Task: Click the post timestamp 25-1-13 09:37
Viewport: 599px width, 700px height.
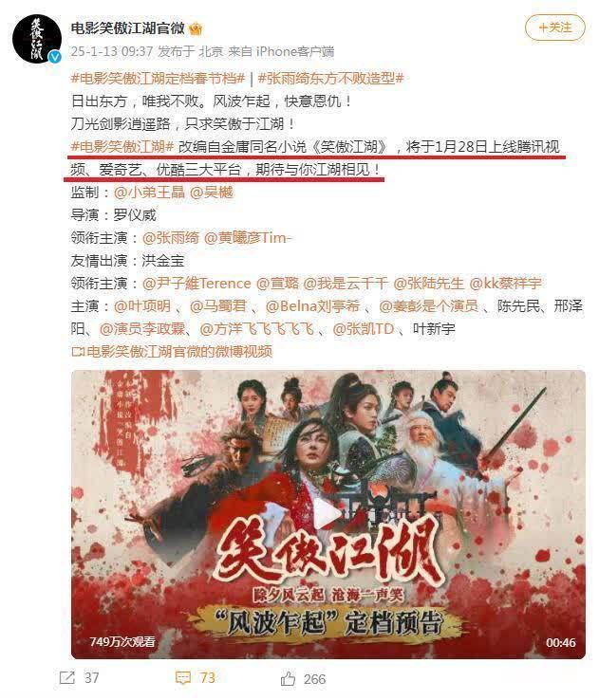Action: pos(112,51)
